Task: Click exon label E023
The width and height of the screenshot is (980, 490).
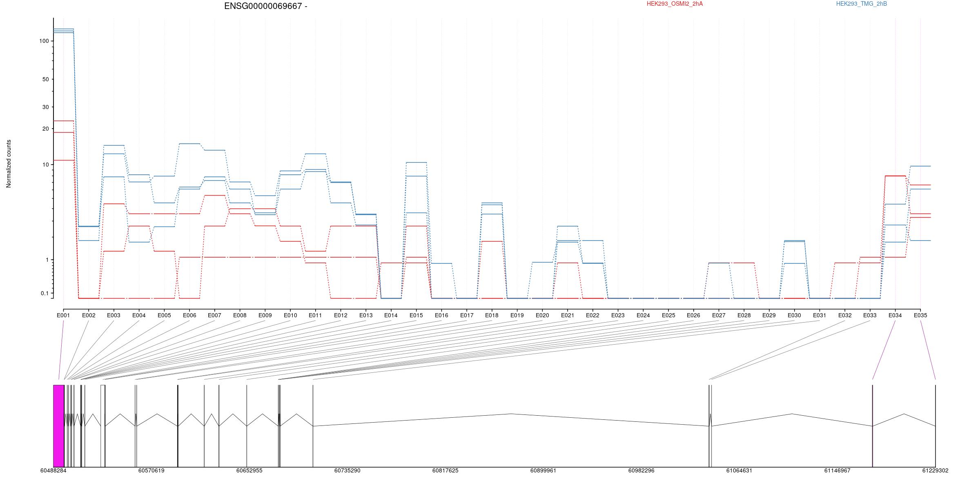Action: [618, 315]
